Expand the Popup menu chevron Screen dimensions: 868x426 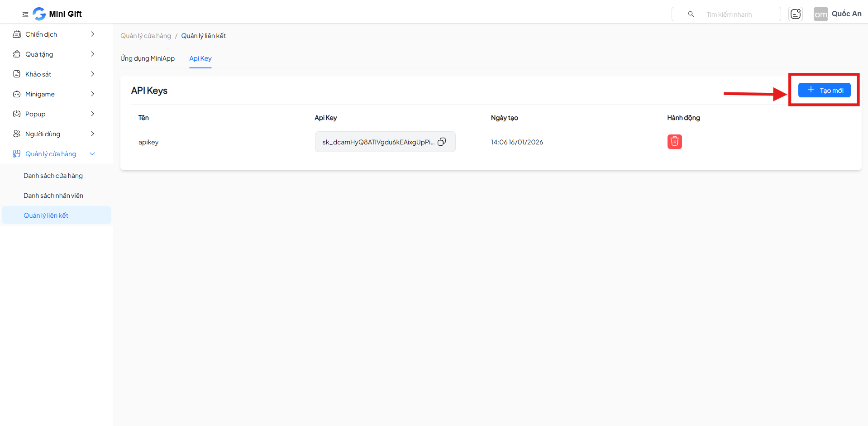(92, 114)
